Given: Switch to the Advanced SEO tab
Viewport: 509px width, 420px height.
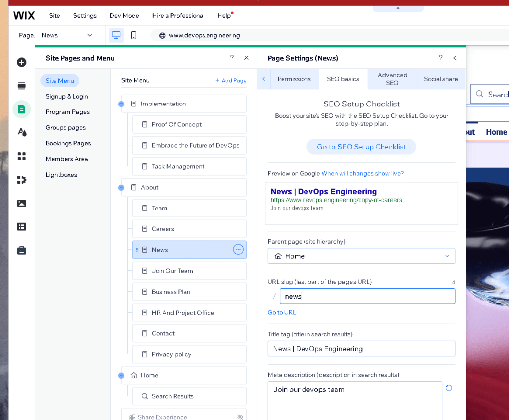Looking at the screenshot, I should tap(392, 79).
